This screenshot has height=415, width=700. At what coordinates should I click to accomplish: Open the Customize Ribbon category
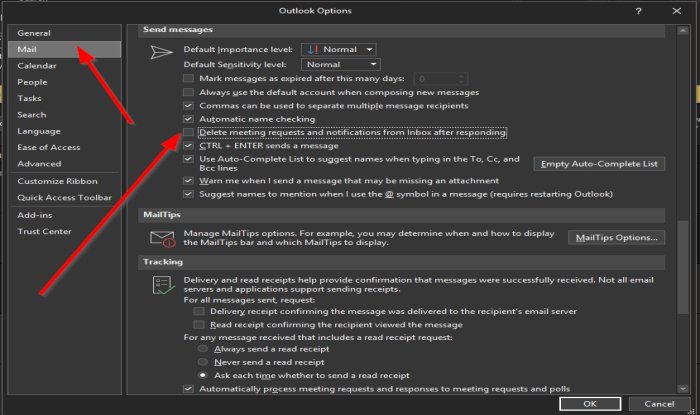(65, 181)
